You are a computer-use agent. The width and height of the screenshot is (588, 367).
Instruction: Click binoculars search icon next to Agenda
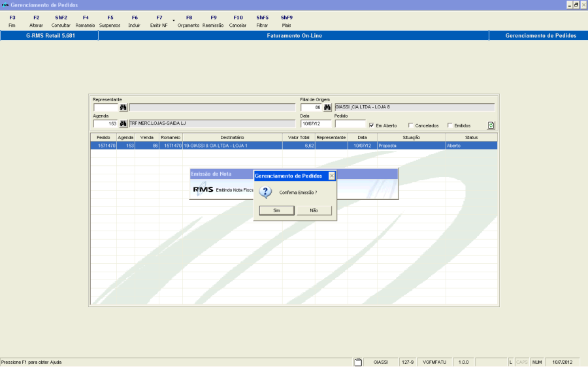(x=123, y=123)
